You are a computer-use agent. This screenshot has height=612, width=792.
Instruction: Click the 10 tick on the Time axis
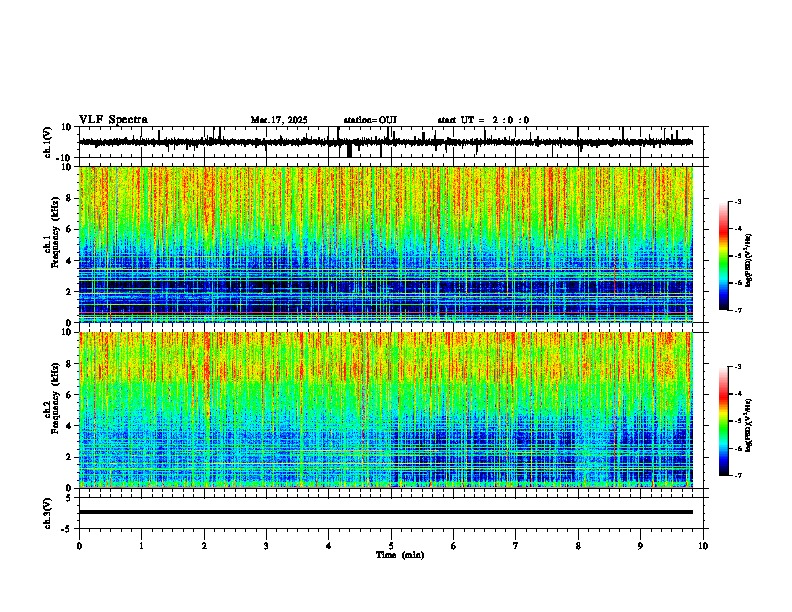(x=703, y=546)
